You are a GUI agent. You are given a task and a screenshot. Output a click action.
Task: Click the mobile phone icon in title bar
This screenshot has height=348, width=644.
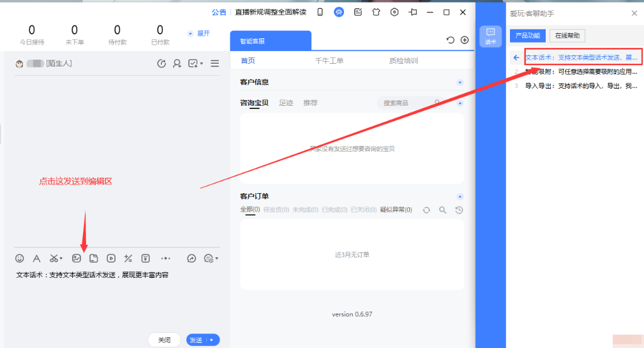(x=320, y=12)
